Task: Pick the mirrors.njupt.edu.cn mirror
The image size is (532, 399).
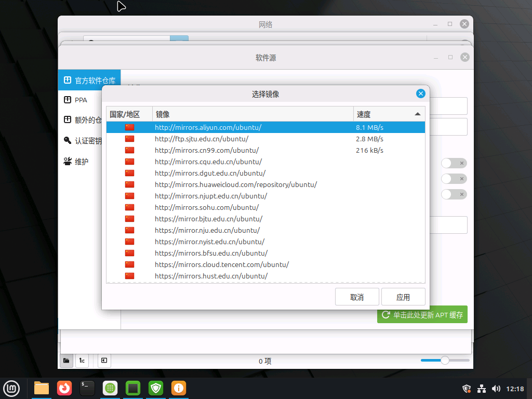Action: pos(265,196)
